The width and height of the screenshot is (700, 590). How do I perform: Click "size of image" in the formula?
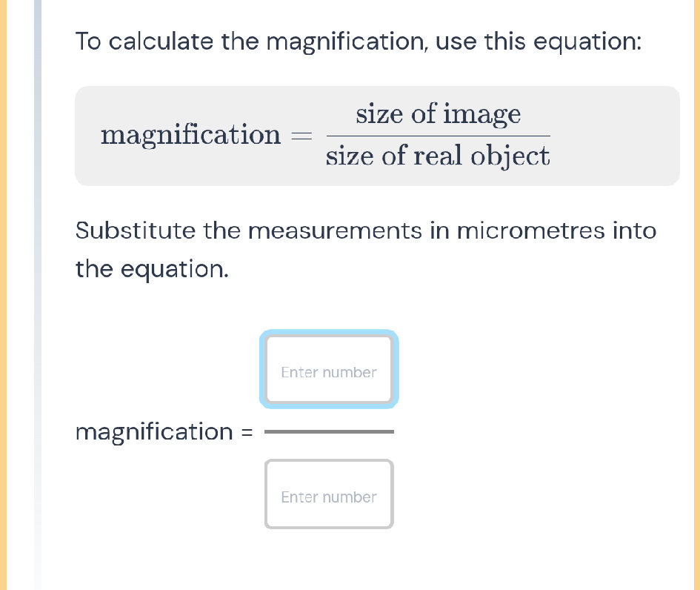click(438, 115)
